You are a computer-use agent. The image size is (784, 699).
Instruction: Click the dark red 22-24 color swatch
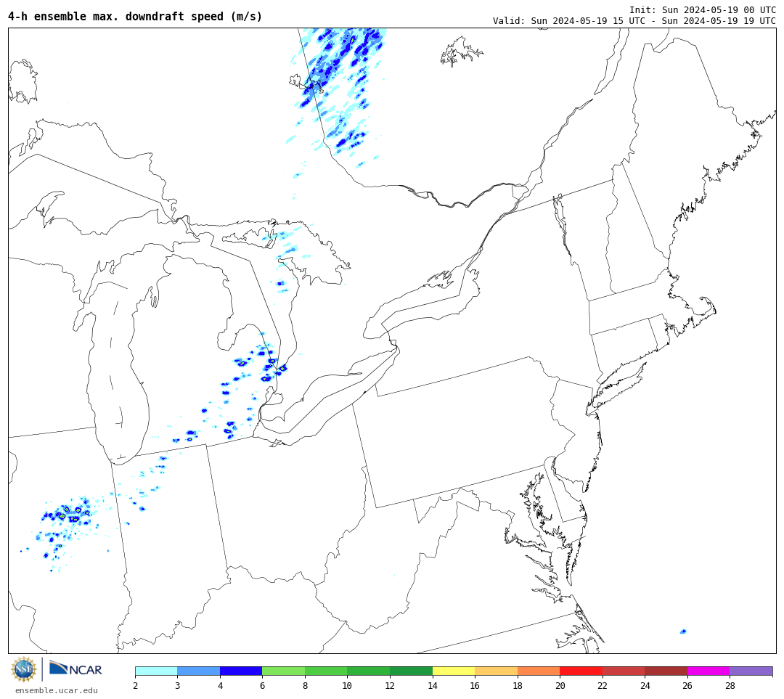point(624,671)
